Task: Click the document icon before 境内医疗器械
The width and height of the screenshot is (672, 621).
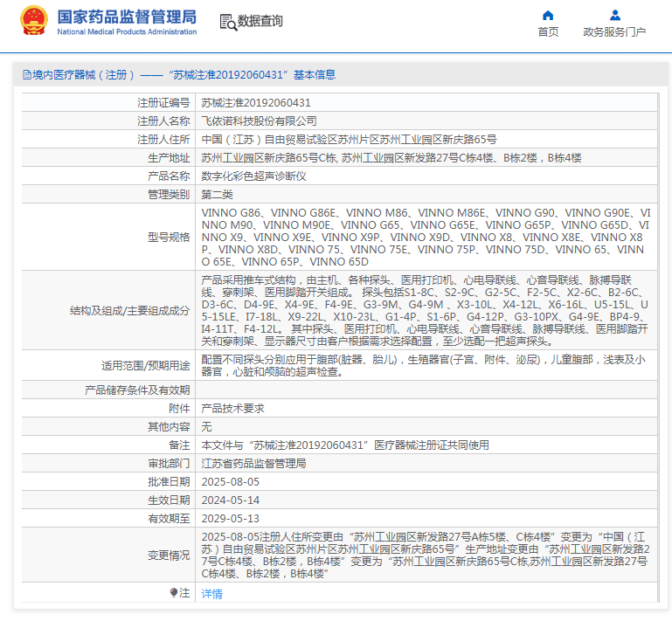Action: click(25, 75)
